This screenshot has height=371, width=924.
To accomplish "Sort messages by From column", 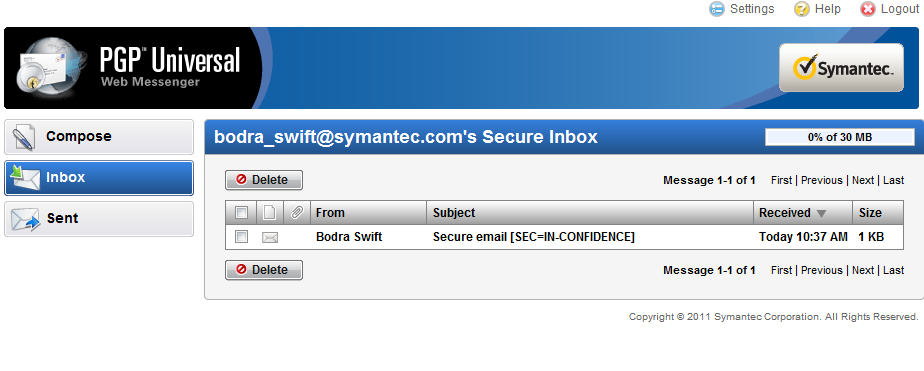I will pos(330,213).
